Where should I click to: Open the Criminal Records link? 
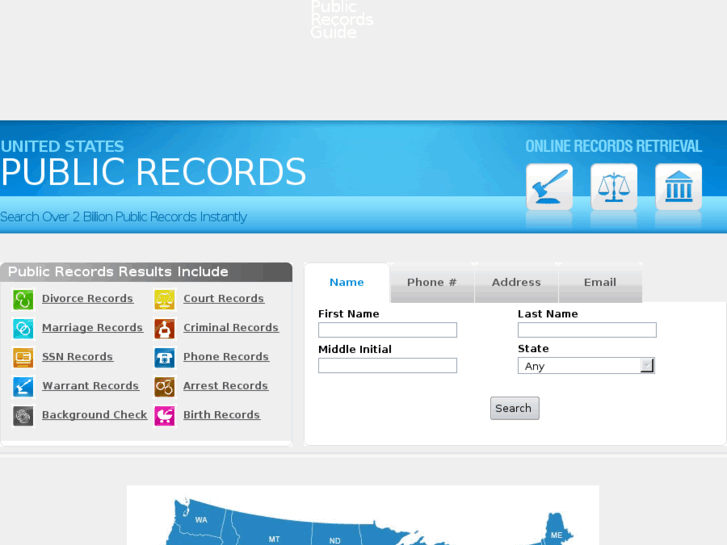point(231,328)
